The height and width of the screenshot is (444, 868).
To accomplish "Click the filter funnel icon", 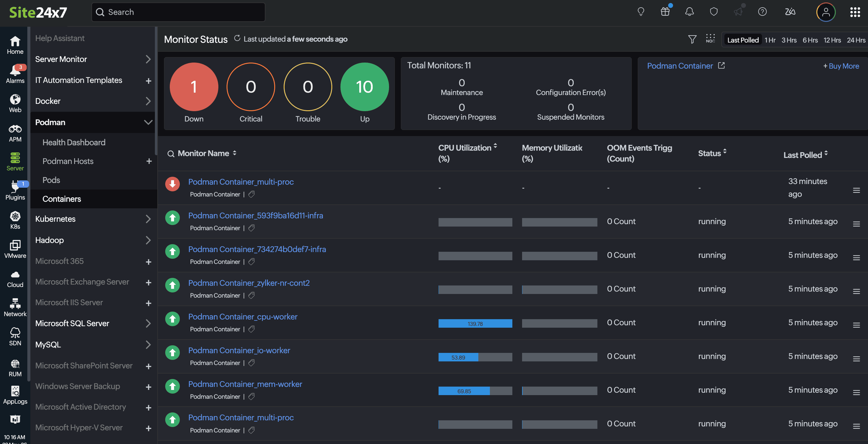I will tap(692, 39).
